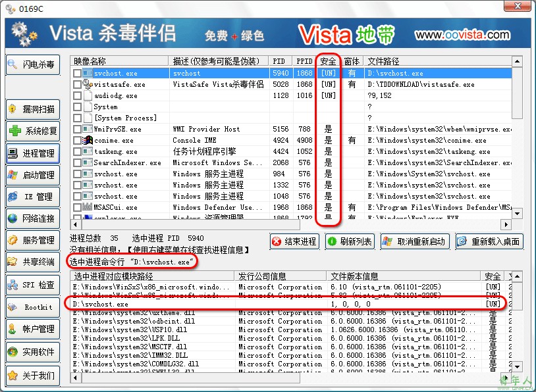Select the 进程管理 process manager section
Screen dimensions: 536x392
coord(33,153)
